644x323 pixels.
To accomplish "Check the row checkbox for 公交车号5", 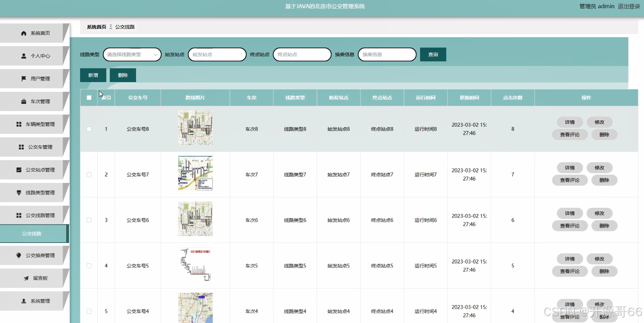I will (x=89, y=266).
